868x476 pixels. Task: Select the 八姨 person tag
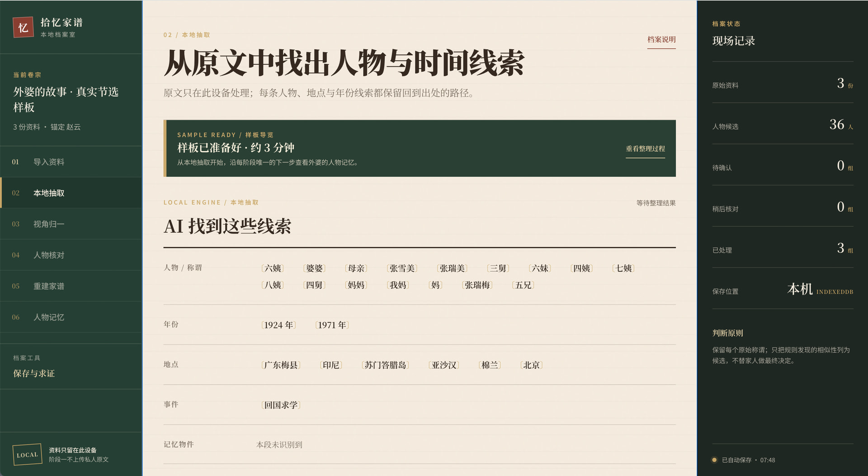tap(273, 285)
